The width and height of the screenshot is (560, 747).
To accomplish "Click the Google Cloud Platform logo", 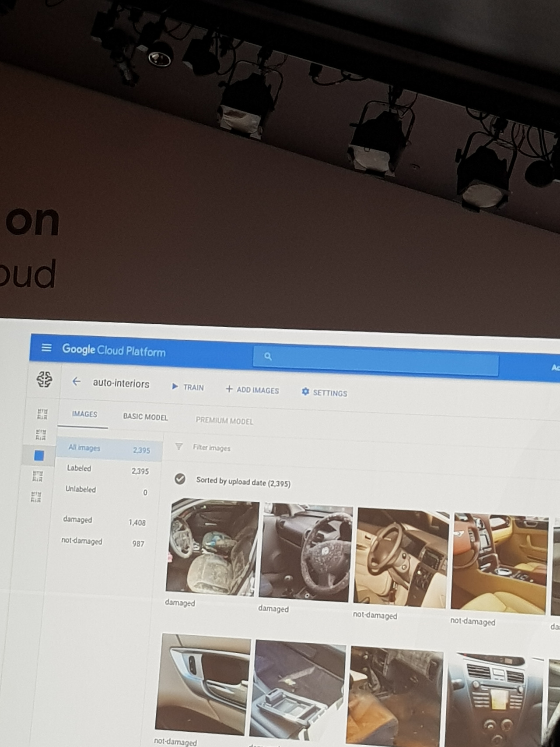I will tap(114, 350).
